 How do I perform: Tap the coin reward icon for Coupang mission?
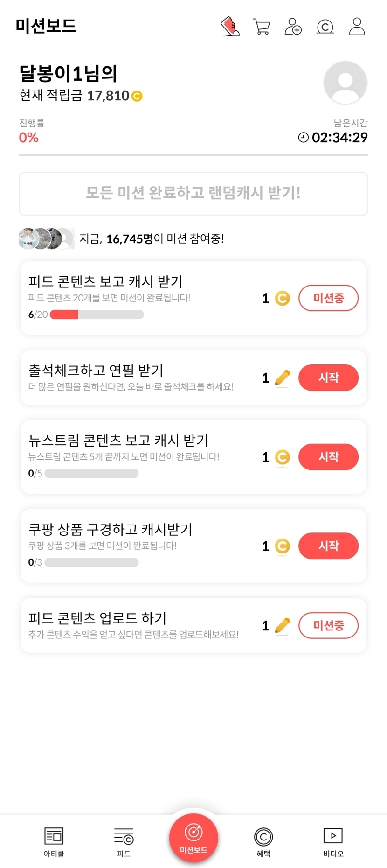(x=283, y=546)
